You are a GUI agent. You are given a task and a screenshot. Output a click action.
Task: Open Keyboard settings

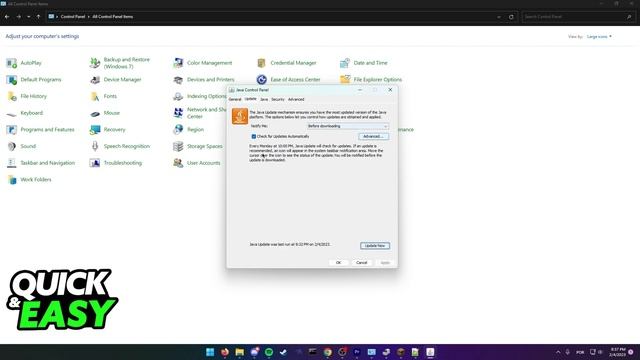click(25, 113)
